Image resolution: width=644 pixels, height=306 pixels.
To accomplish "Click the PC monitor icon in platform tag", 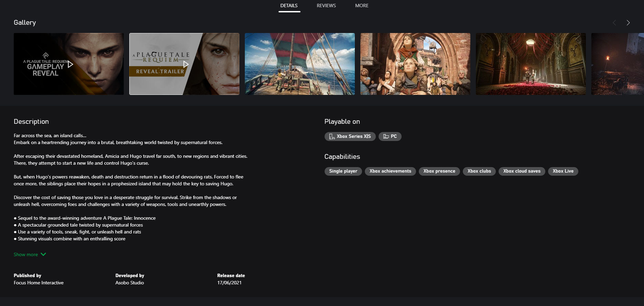I will pyautogui.click(x=386, y=136).
